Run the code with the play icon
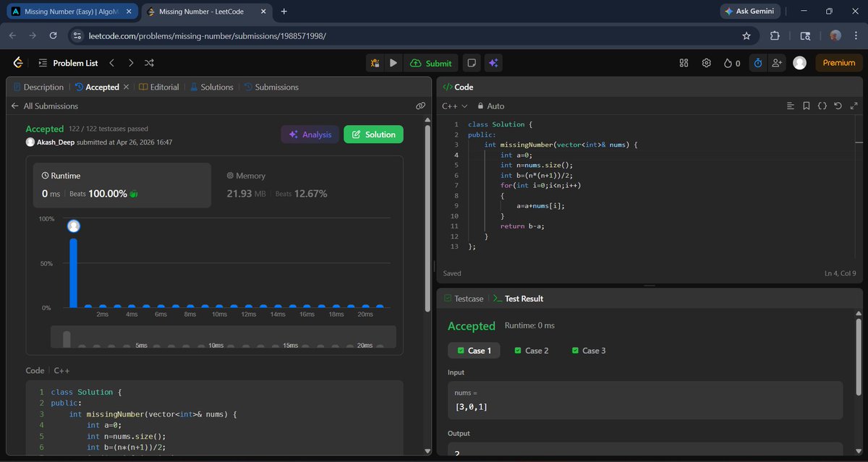The height and width of the screenshot is (462, 868). coord(393,63)
